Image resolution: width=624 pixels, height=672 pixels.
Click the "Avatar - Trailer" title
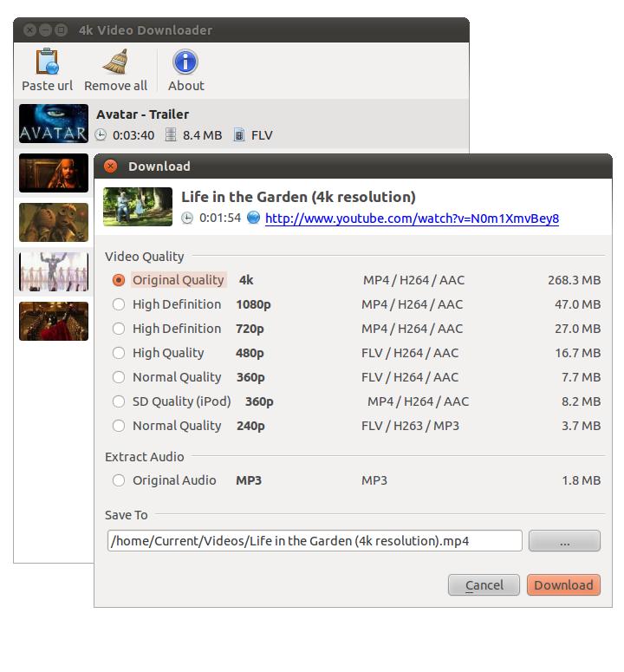point(143,114)
